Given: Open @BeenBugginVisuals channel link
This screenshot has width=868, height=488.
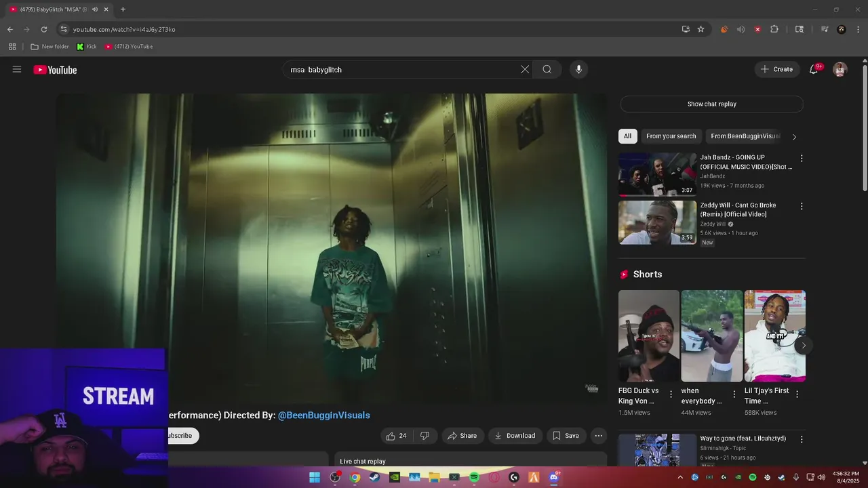Looking at the screenshot, I should (324, 415).
